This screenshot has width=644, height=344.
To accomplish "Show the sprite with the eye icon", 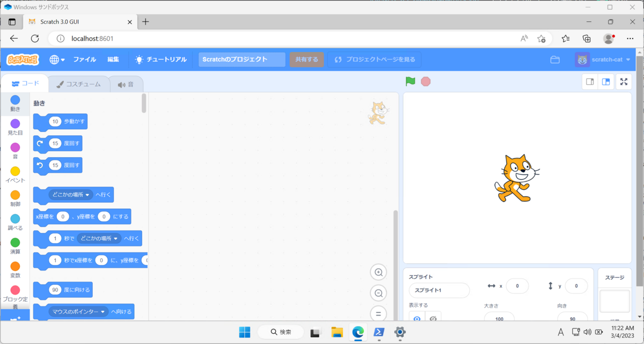I will pos(417,318).
